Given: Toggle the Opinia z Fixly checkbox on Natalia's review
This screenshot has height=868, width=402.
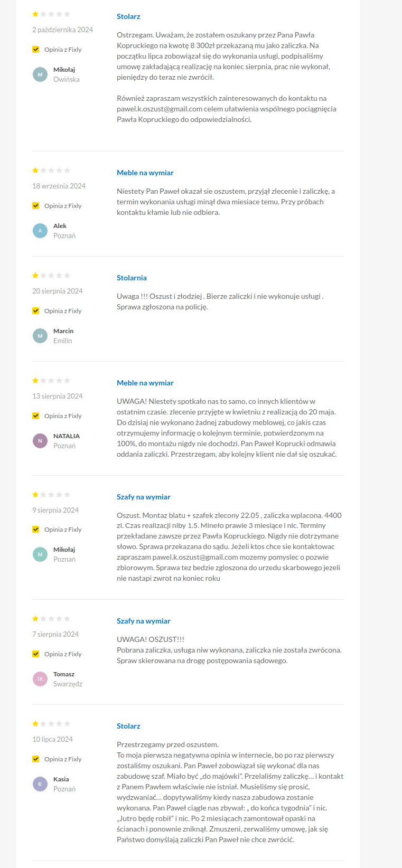Looking at the screenshot, I should coord(36,416).
